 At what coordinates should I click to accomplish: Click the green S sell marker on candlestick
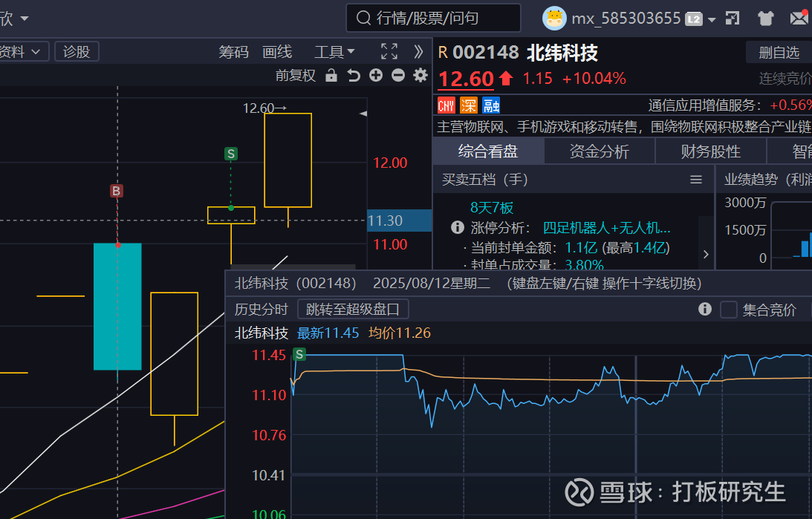tap(231, 154)
